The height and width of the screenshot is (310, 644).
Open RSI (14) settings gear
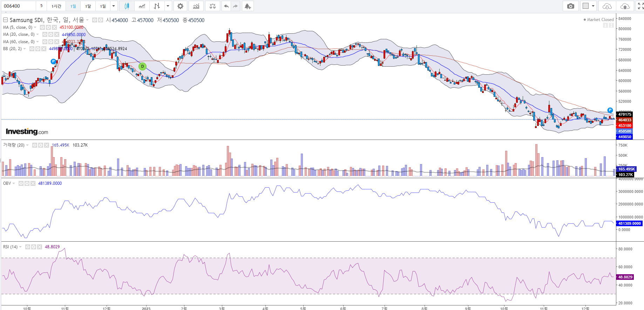(34, 247)
